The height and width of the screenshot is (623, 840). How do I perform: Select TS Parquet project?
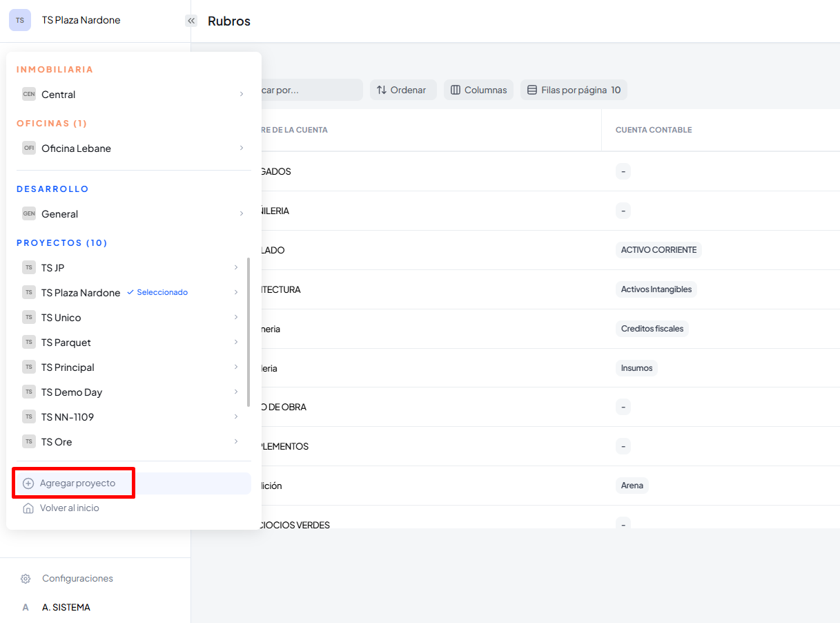pos(66,343)
